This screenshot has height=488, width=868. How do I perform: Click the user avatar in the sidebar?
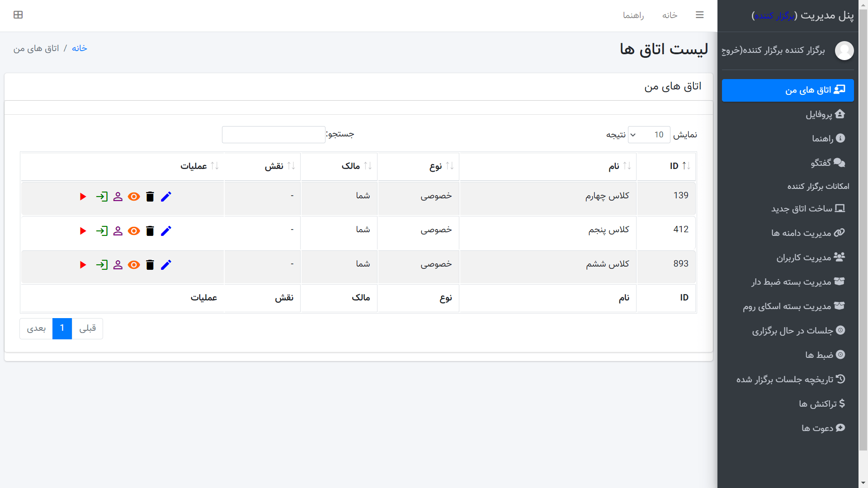pos(844,50)
